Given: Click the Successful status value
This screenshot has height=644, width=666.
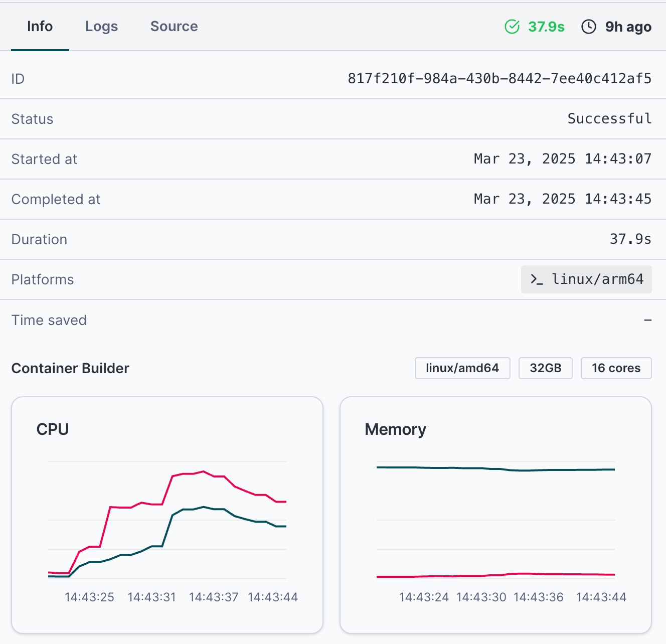Looking at the screenshot, I should point(609,119).
